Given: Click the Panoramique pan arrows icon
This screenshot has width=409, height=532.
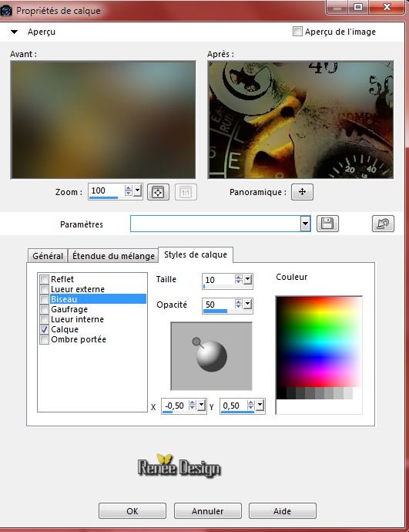Looking at the screenshot, I should click(x=302, y=192).
